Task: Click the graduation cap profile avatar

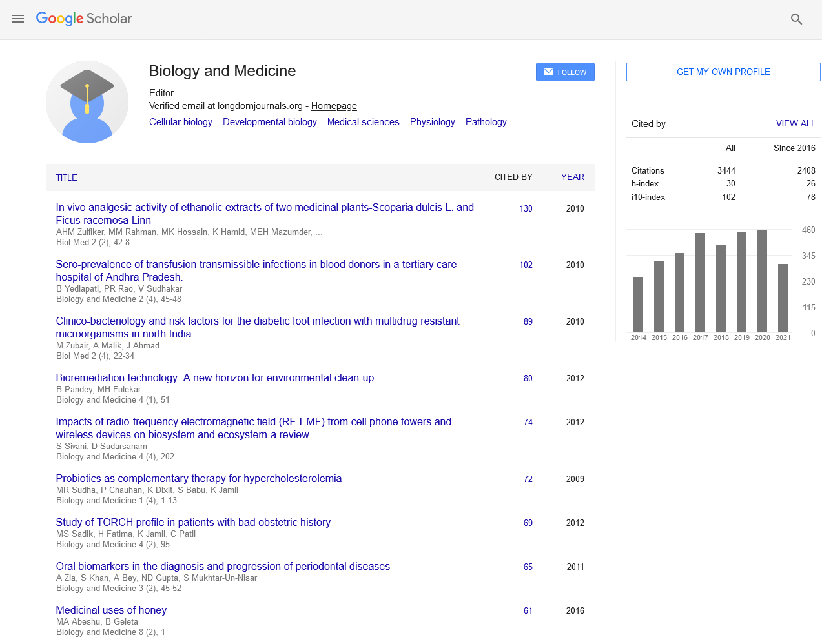Action: pyautogui.click(x=87, y=102)
